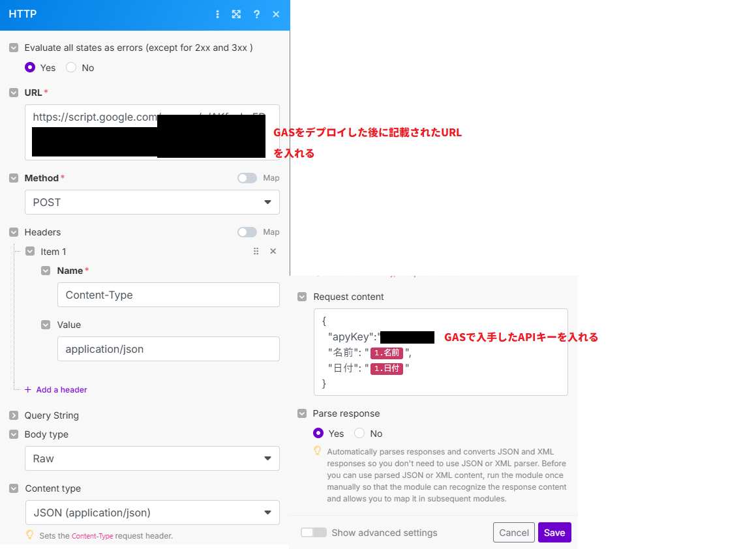Click the lightbulb hint icon under Parse response
Screen dimensions: 756x549
[x=317, y=451]
